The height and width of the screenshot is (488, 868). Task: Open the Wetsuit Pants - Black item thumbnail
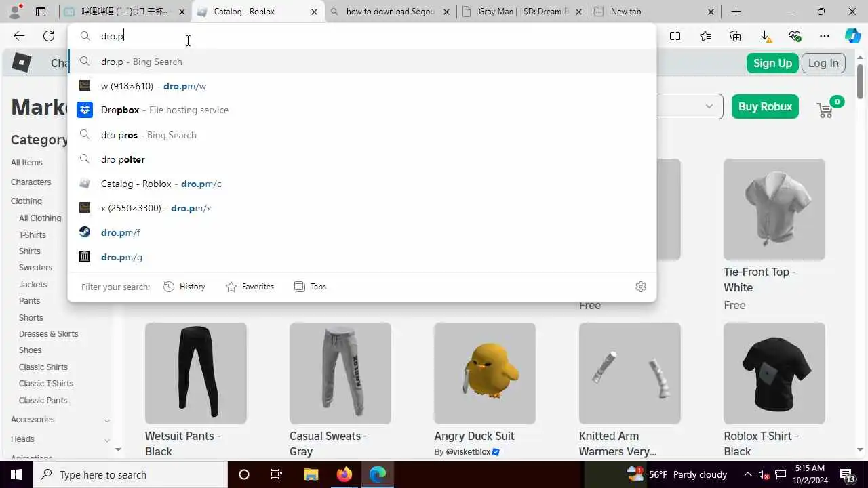click(x=196, y=373)
